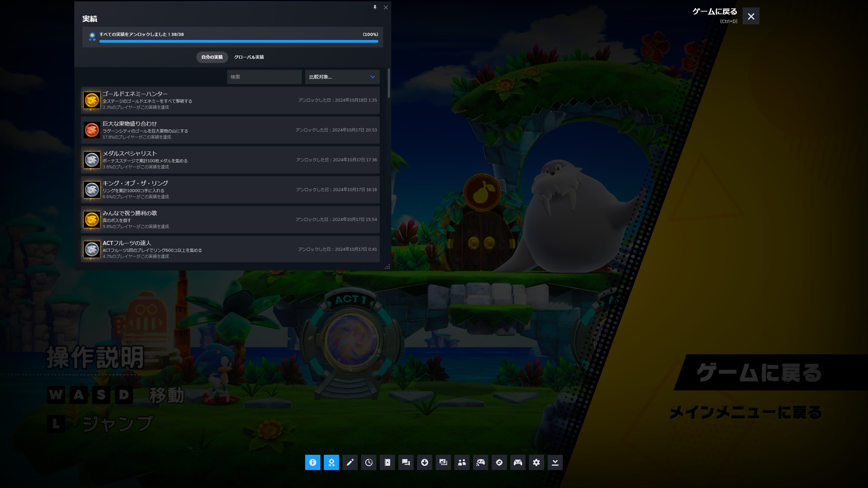
Task: Open the controller settings icon
Action: (518, 462)
